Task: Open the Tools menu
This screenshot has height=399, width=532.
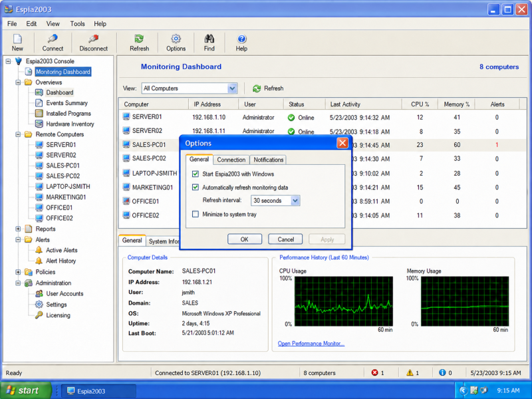Action: pos(77,24)
